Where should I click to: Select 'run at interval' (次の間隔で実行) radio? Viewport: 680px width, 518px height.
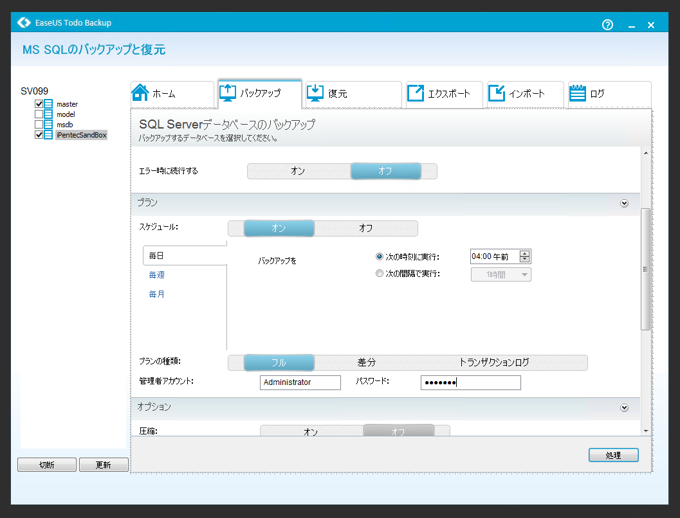pyautogui.click(x=379, y=273)
